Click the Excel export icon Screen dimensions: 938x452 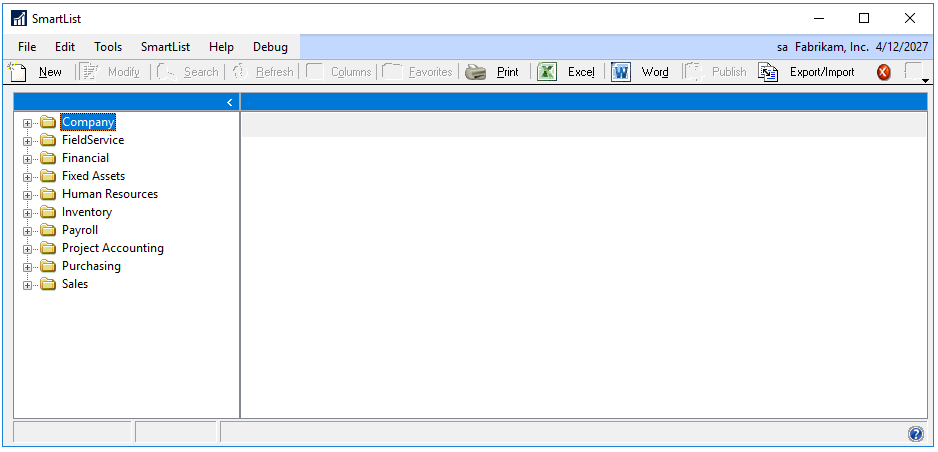tap(547, 72)
